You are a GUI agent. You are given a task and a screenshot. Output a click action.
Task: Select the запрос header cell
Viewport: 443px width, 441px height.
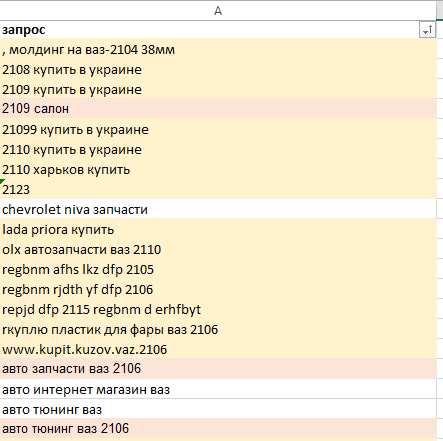point(218,30)
